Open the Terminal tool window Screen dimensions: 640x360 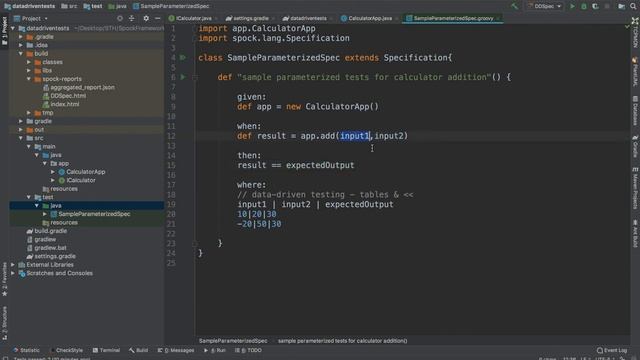[x=106, y=350]
